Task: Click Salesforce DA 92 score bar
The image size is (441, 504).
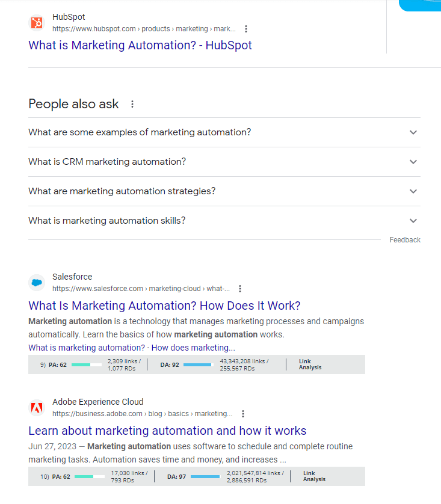Action: pos(198,364)
